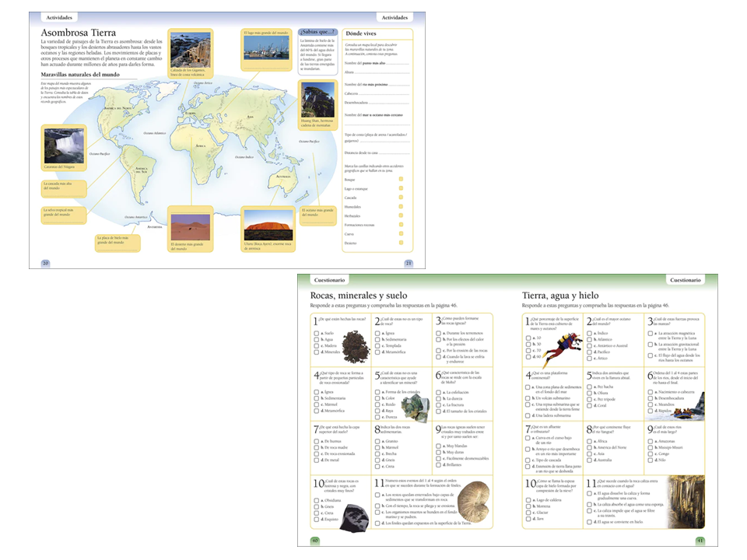Check the Herbazales box
This screenshot has height=560, width=747.
tap(402, 215)
